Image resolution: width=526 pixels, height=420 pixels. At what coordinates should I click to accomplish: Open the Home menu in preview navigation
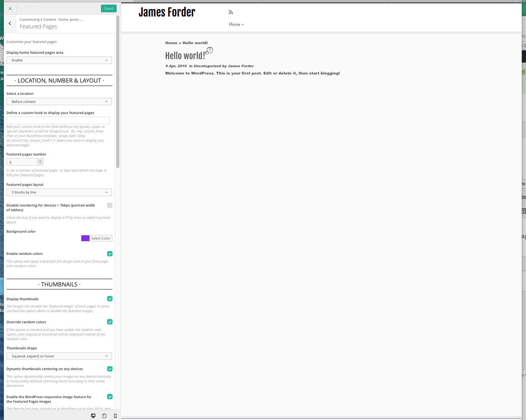236,24
